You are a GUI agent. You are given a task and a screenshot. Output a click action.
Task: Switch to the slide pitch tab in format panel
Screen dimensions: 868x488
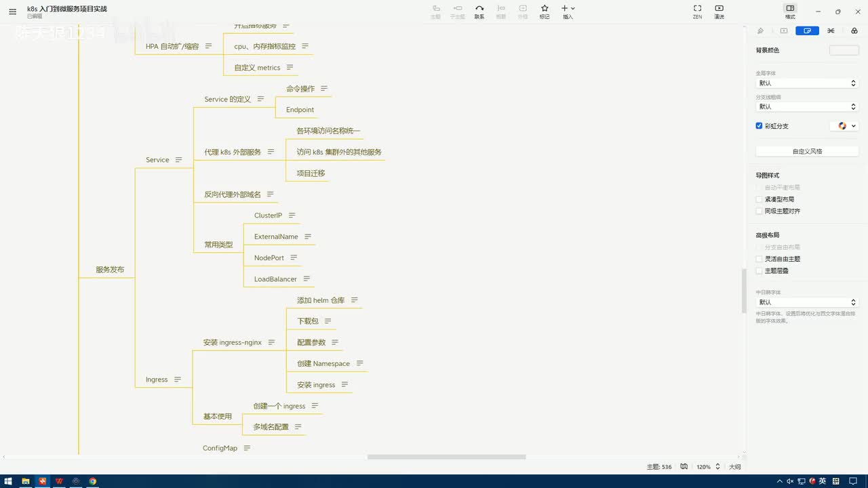pyautogui.click(x=784, y=30)
